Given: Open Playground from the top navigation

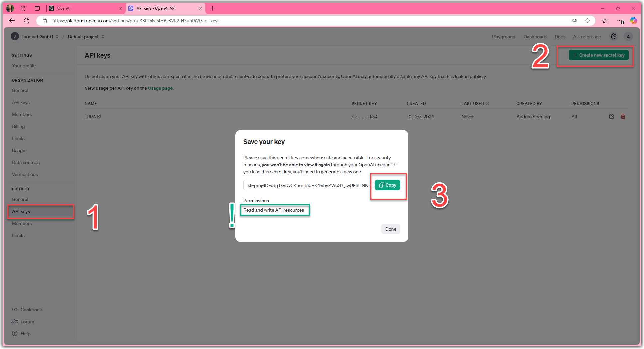Looking at the screenshot, I should click(x=503, y=37).
